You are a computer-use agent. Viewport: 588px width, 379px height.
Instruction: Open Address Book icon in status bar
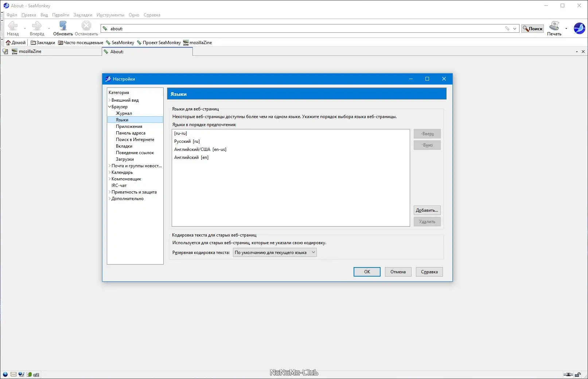29,374
